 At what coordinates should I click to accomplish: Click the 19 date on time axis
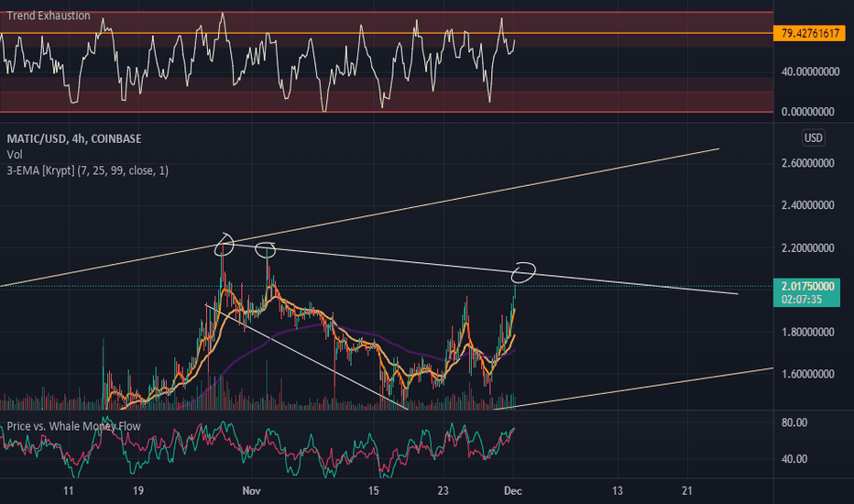tap(137, 491)
